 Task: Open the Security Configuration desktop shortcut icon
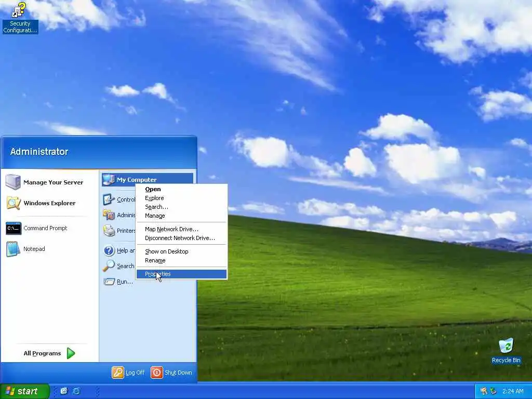[x=19, y=10]
